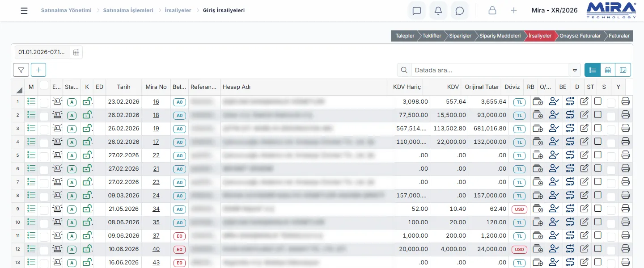Tick the ST checkbox for Mira No 18
The image size is (644, 268).
click(598, 115)
